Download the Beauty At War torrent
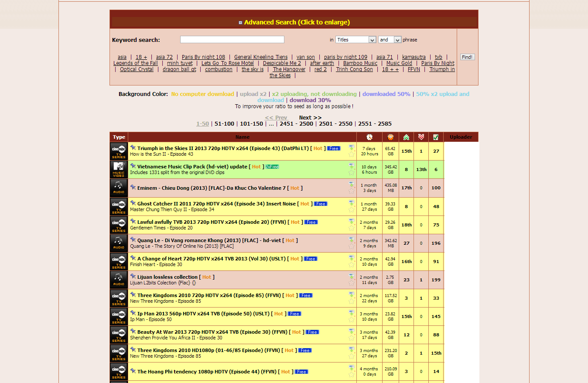 (x=352, y=331)
